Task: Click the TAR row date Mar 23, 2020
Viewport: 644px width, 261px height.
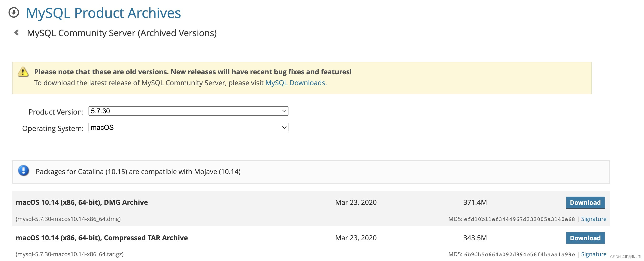Action: click(x=356, y=238)
